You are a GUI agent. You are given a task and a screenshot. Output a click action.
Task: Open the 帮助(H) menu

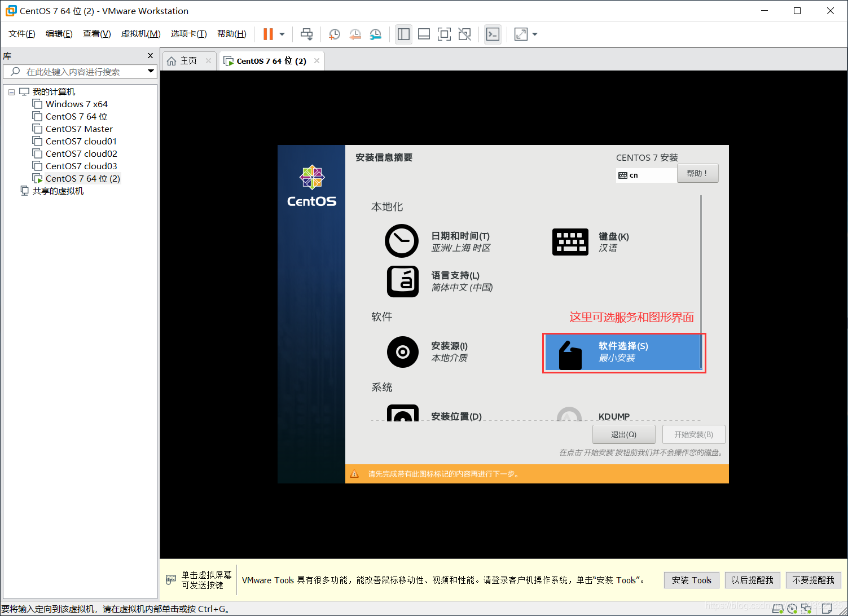(232, 34)
